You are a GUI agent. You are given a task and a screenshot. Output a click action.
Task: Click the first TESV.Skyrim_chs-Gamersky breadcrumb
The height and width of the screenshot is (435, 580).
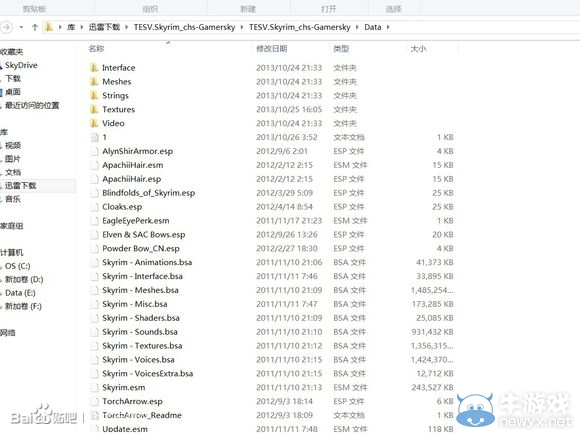(184, 27)
